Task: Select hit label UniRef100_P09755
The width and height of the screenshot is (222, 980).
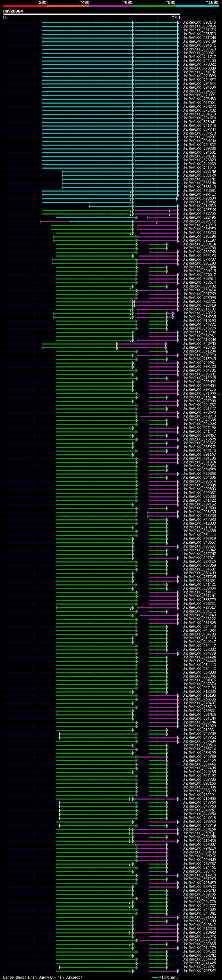Action: coord(199,894)
